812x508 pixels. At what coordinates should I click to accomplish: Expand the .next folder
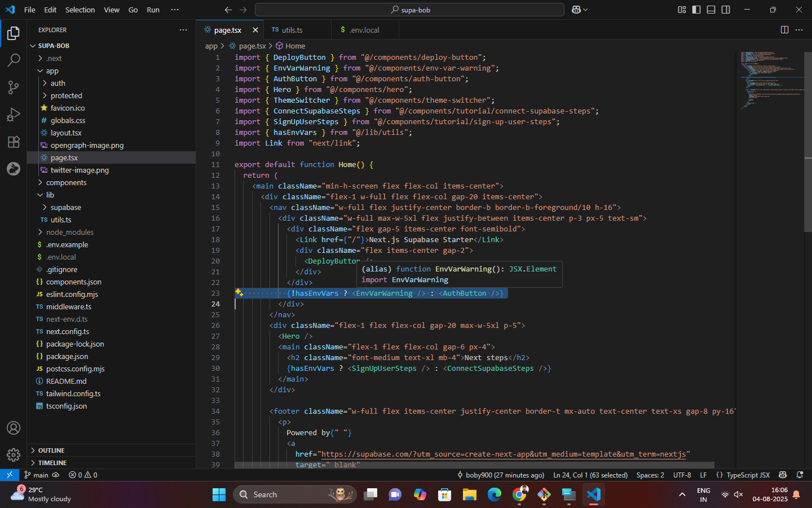tap(112, 58)
